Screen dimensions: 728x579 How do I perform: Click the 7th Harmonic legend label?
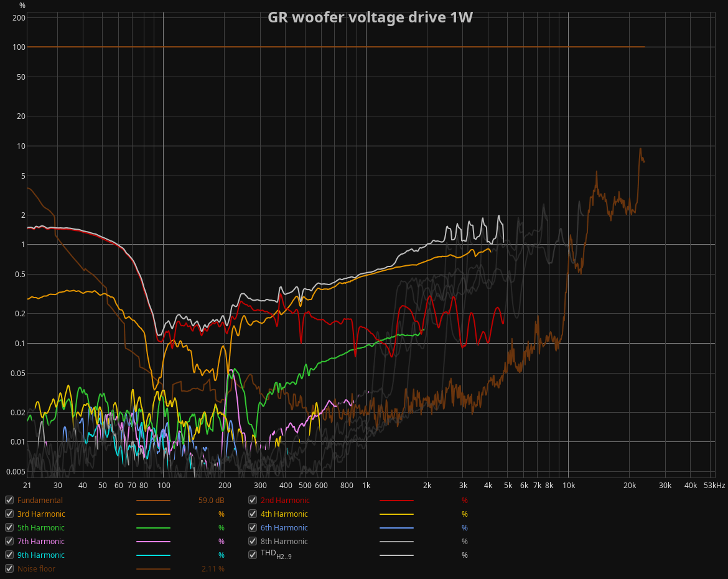41,542
